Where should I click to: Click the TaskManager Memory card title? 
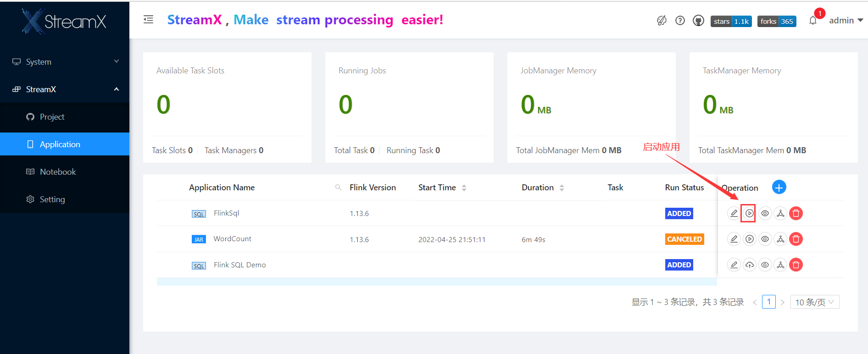point(742,71)
